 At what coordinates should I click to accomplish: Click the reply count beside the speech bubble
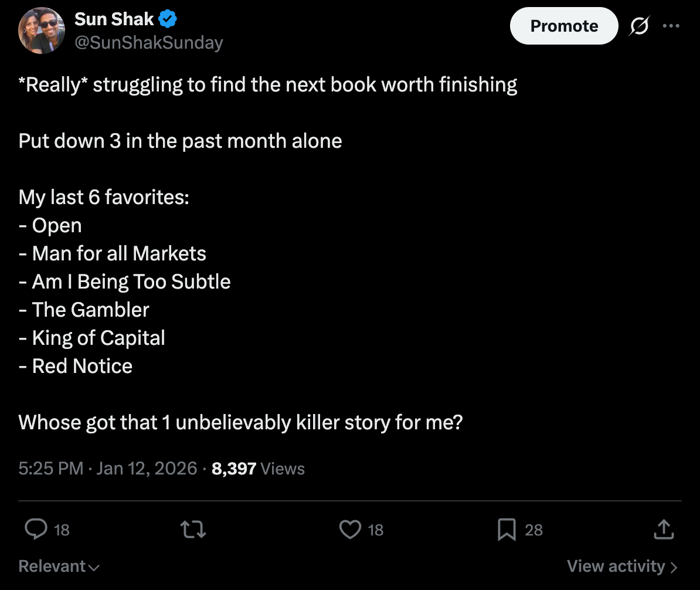[x=62, y=530]
